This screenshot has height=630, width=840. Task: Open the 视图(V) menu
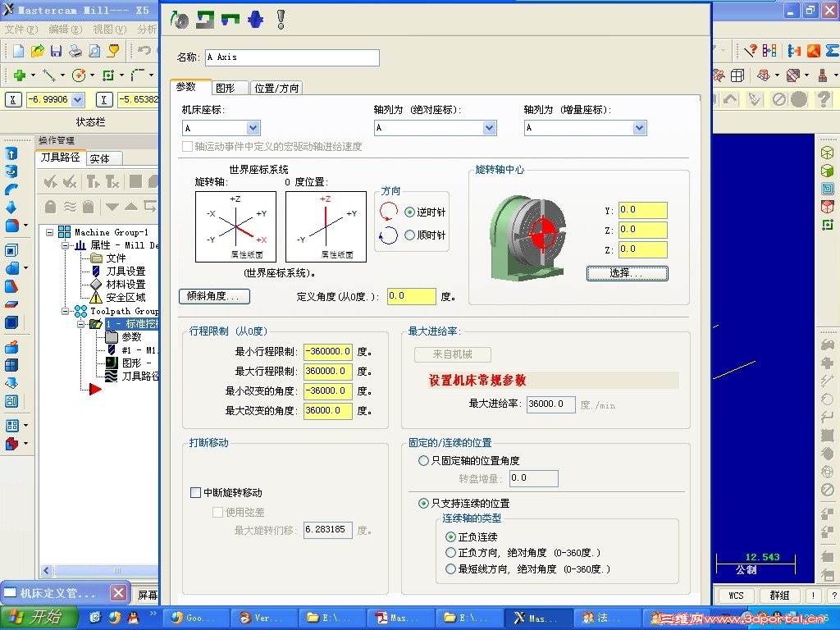click(x=110, y=29)
